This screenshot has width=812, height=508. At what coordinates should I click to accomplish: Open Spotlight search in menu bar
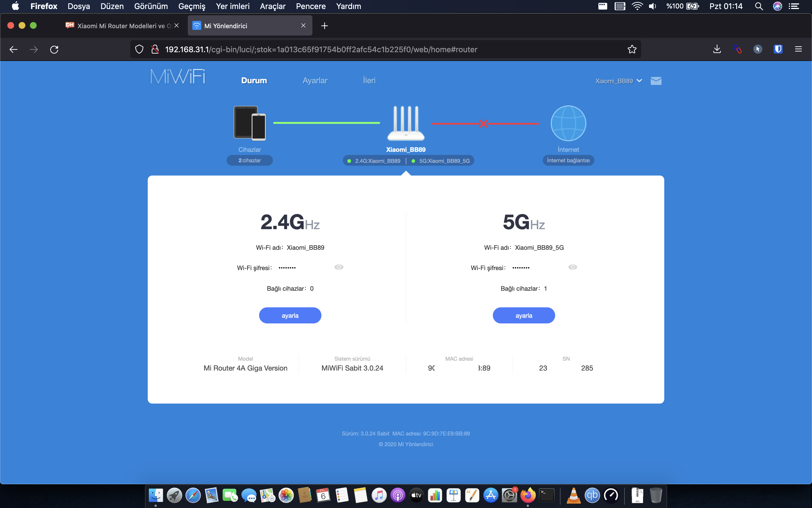coord(759,6)
